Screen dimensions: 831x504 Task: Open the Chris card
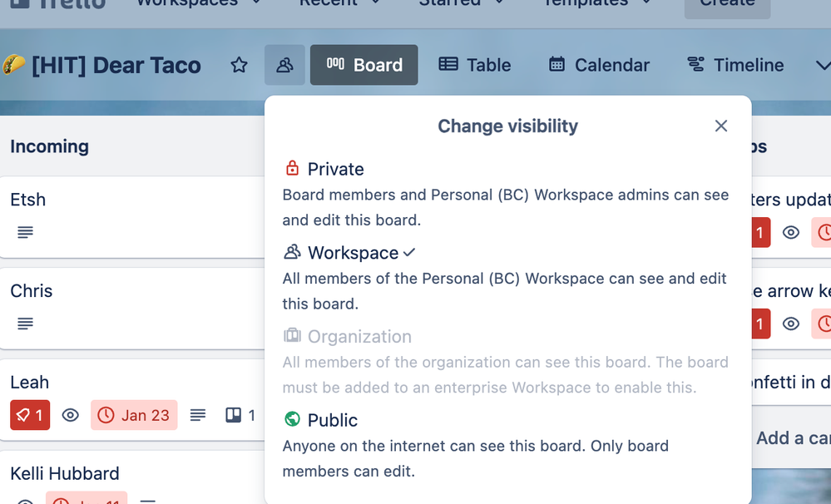pos(132,309)
